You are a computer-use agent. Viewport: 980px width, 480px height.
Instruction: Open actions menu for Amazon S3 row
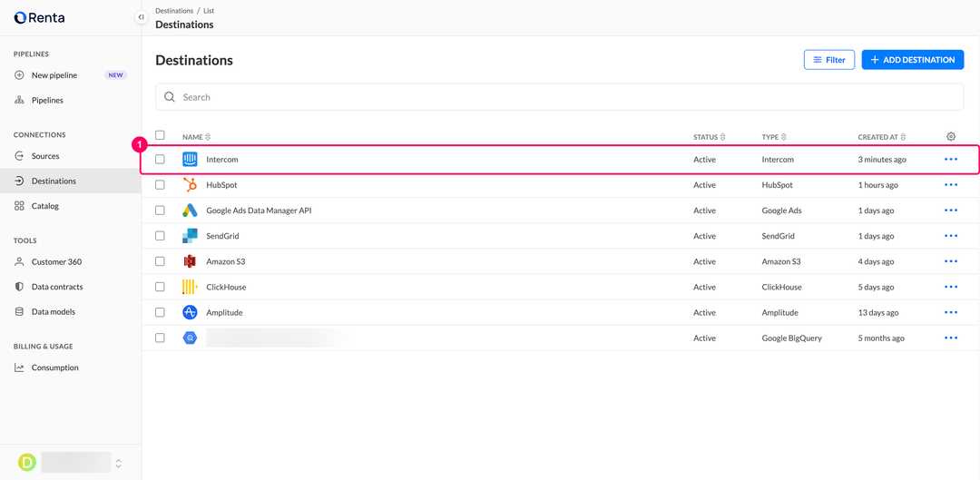pos(951,261)
